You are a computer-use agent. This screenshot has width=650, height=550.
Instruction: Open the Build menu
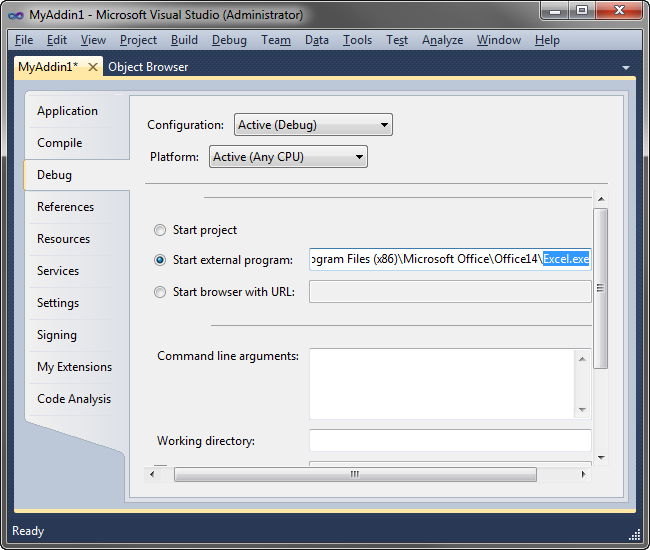coord(184,40)
